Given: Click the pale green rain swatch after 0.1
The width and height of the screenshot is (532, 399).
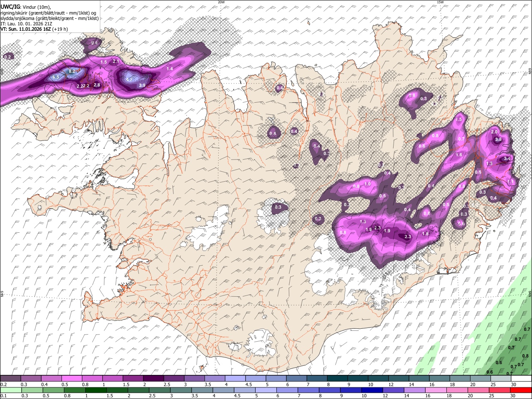Looking at the screenshot, I should coord(10,390).
